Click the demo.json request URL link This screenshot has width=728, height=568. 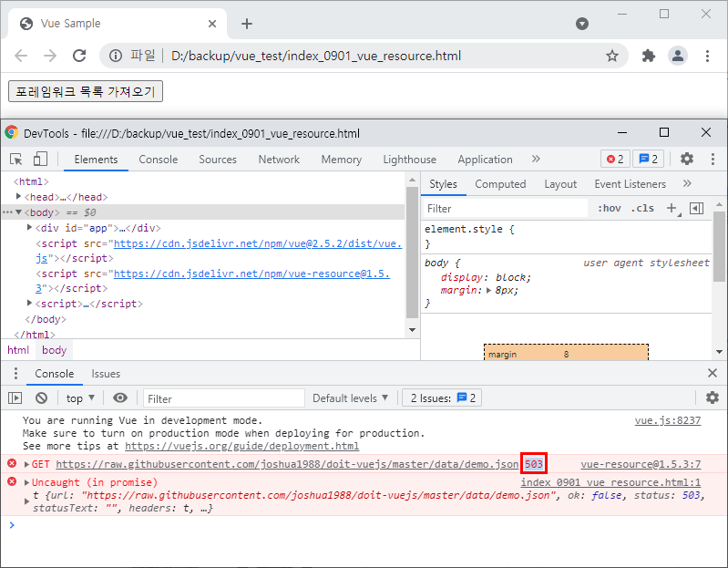(x=287, y=464)
